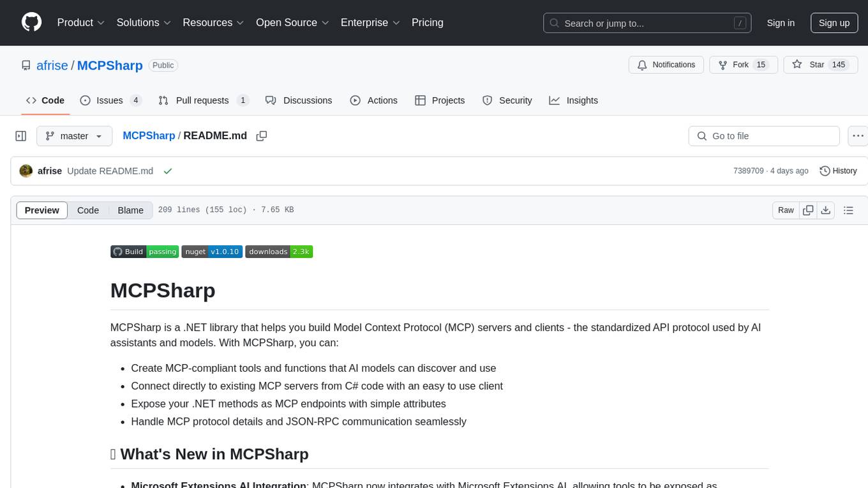868x488 pixels.
Task: Open the file History
Action: point(838,171)
